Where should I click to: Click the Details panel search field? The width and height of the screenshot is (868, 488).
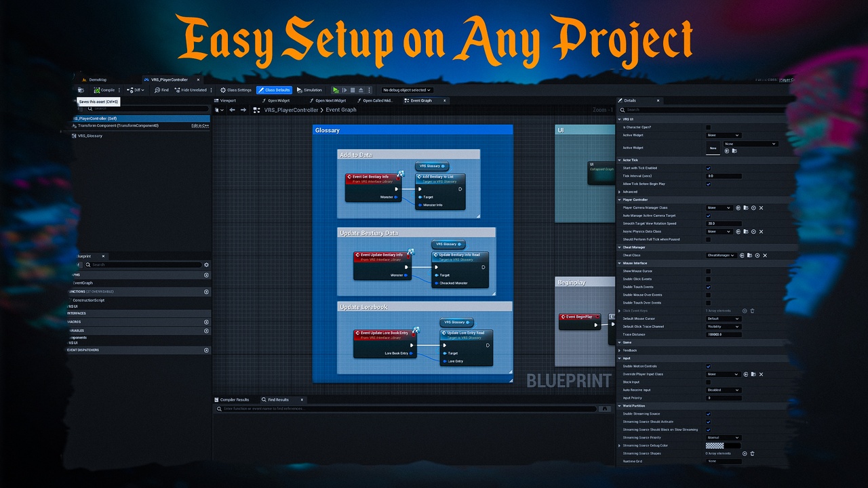[x=702, y=110]
